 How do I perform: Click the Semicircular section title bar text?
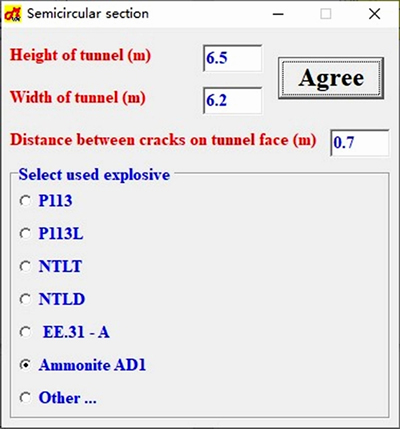click(x=88, y=14)
